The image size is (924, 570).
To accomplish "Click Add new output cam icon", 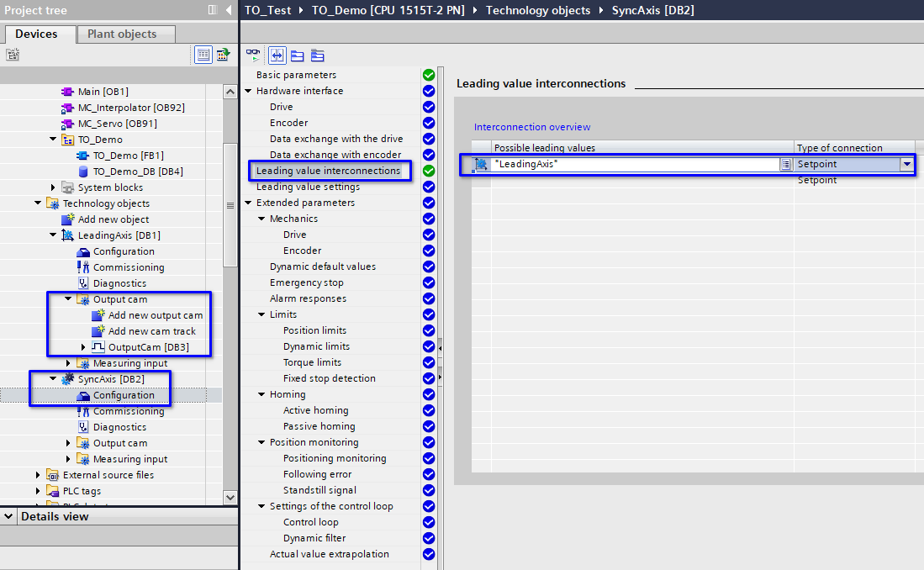I will (98, 315).
